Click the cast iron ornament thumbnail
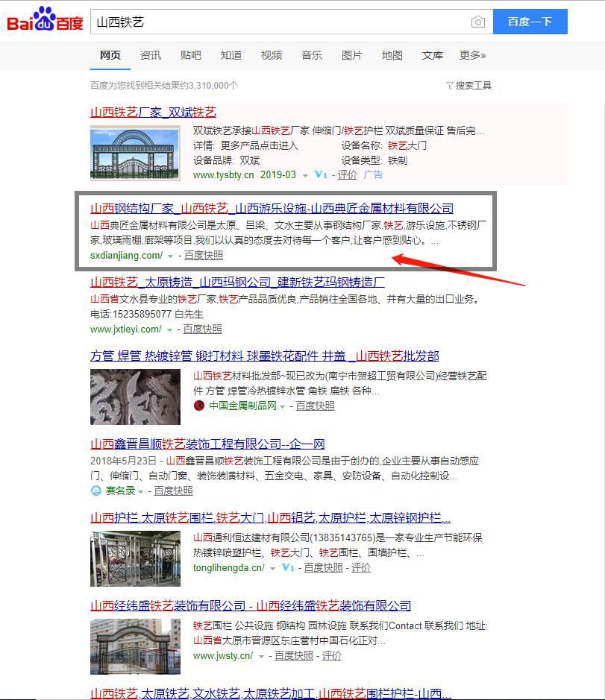This screenshot has height=700, width=605. (135, 397)
